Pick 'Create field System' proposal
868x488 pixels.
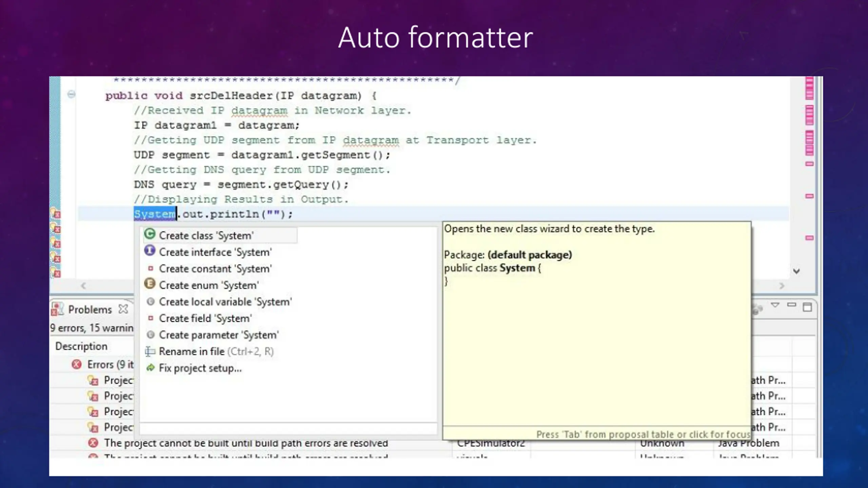pos(205,319)
